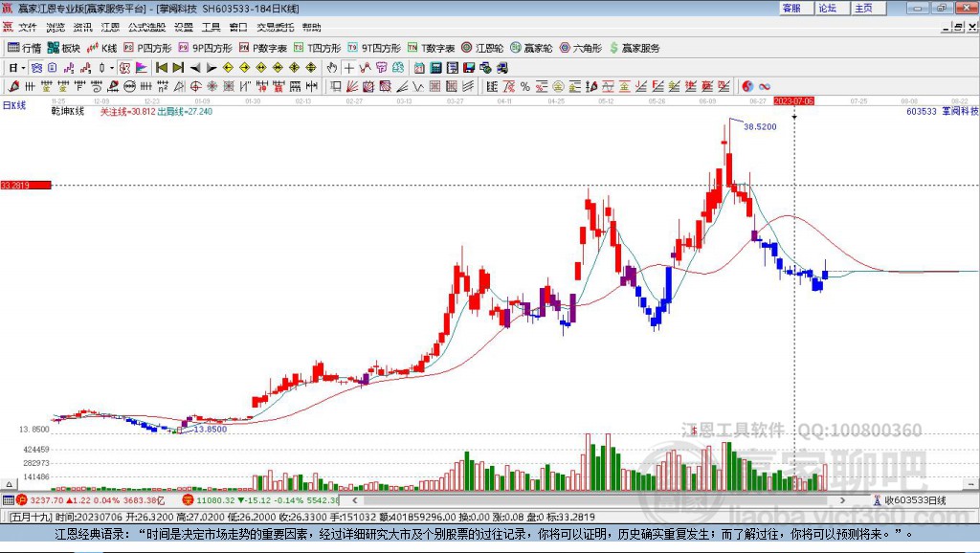Open the 浏览 menu
This screenshot has height=553, width=980.
55,27
